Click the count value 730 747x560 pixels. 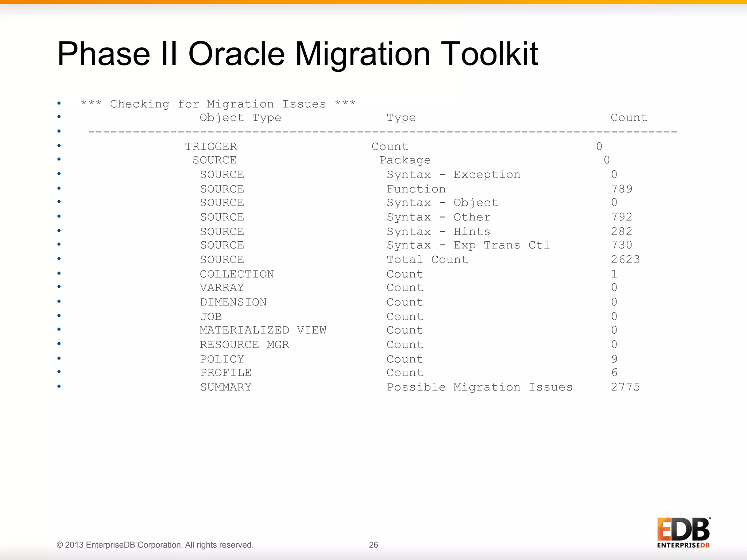(622, 245)
